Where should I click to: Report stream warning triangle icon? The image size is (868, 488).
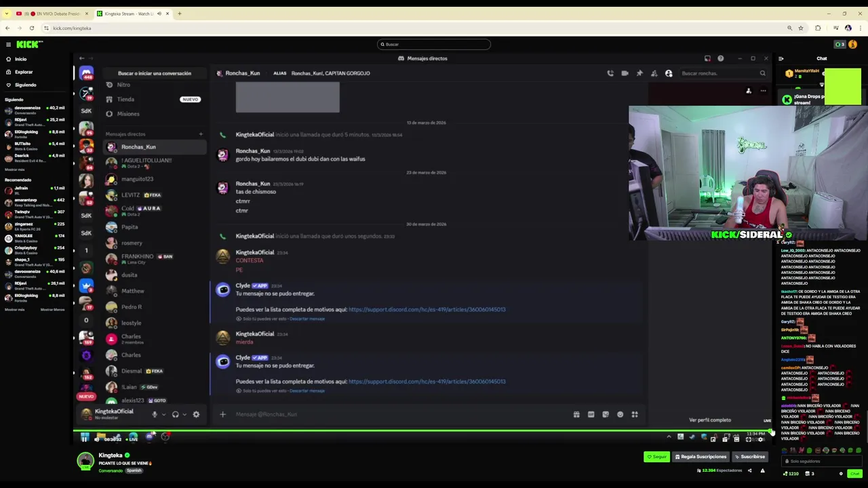[x=762, y=470]
